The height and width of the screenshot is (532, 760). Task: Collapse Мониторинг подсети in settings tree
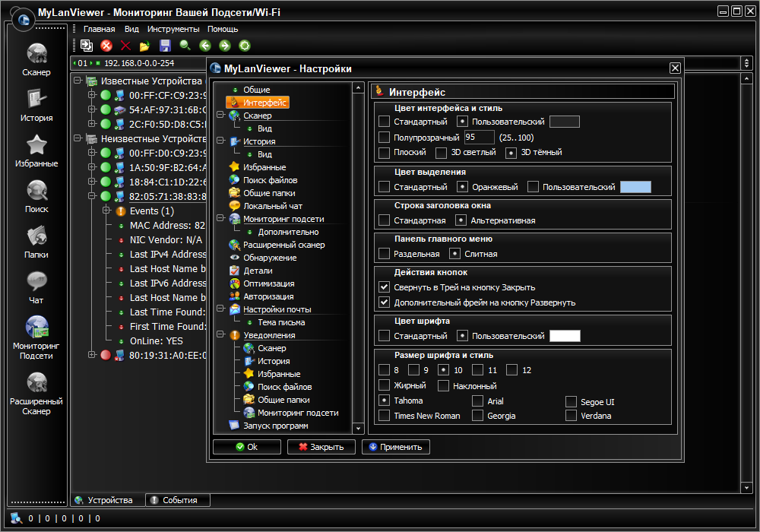(x=220, y=218)
